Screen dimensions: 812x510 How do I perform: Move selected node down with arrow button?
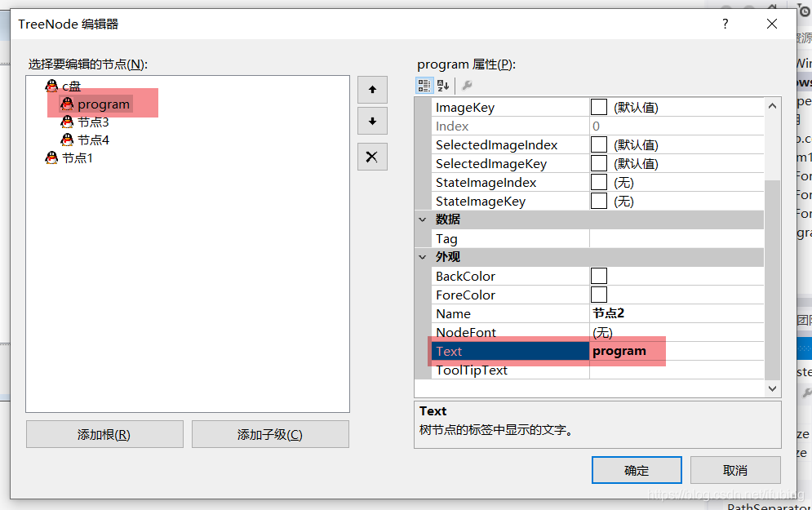pyautogui.click(x=372, y=121)
